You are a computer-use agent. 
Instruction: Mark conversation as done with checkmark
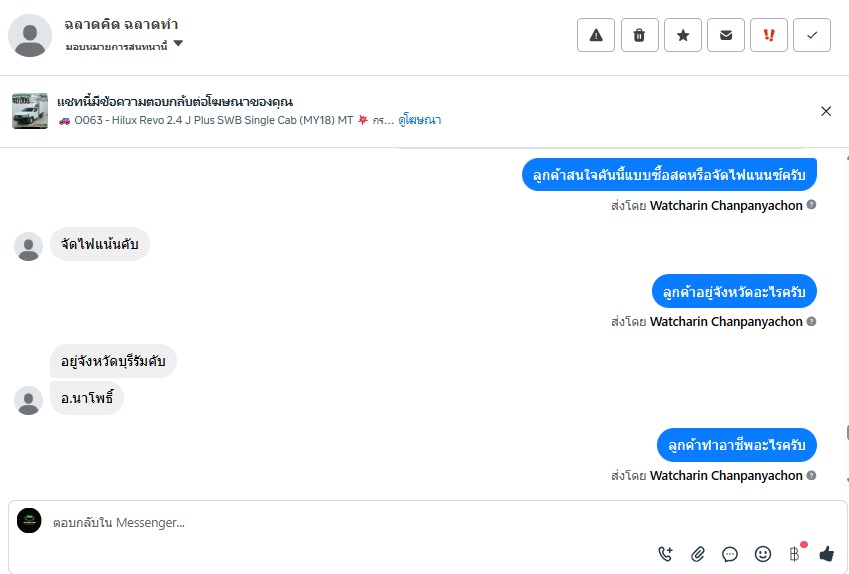pos(812,35)
